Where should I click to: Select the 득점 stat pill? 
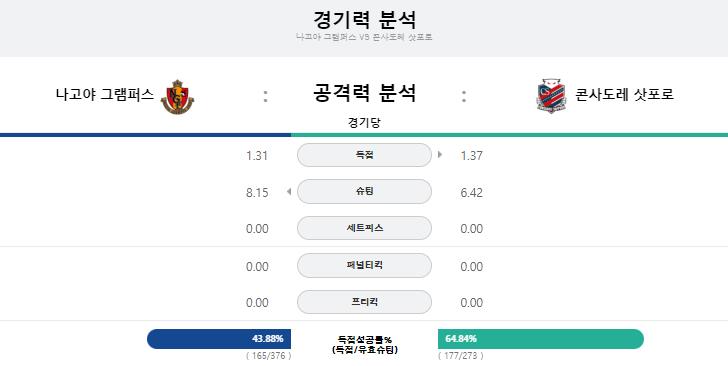(364, 155)
